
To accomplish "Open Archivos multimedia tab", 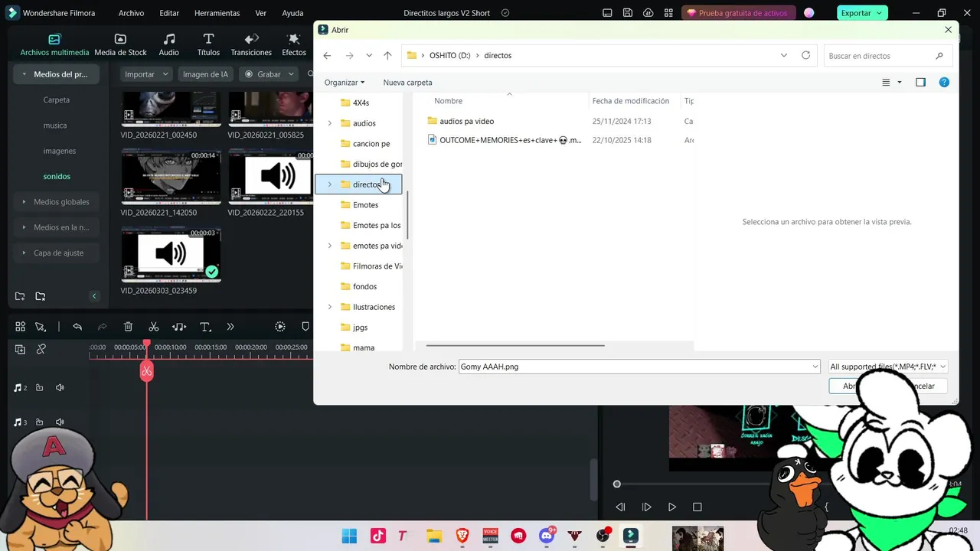I will tap(54, 45).
